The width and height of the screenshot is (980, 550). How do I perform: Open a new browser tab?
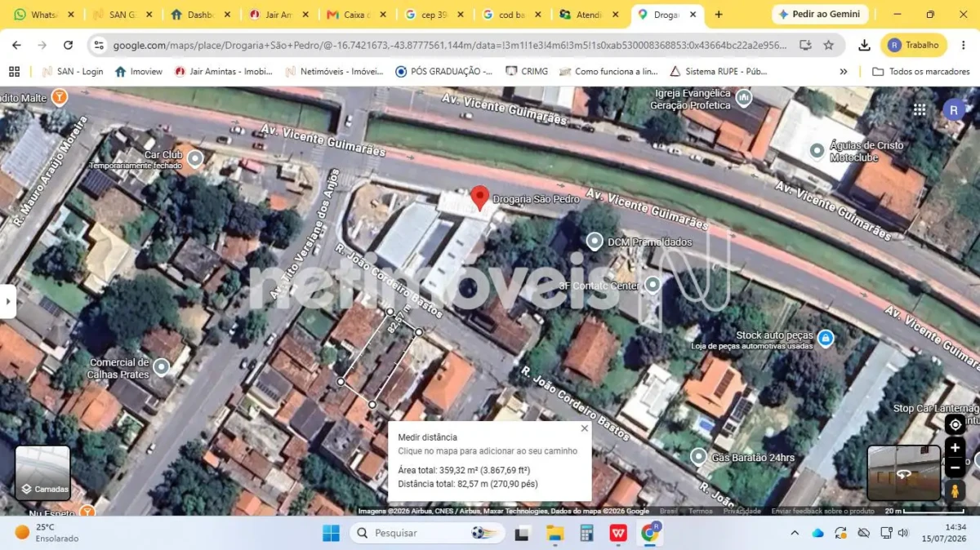pos(719,15)
